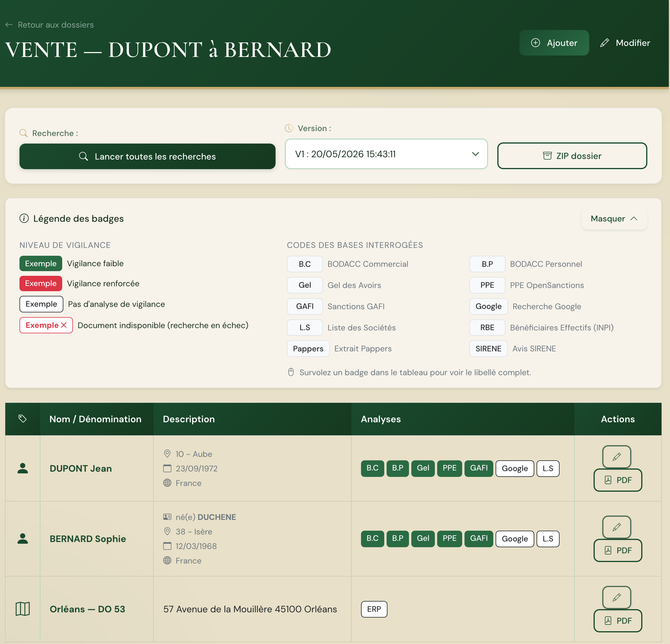Click the Exemple X document indisponible badge
Viewport: 670px width, 644px height.
46,325
